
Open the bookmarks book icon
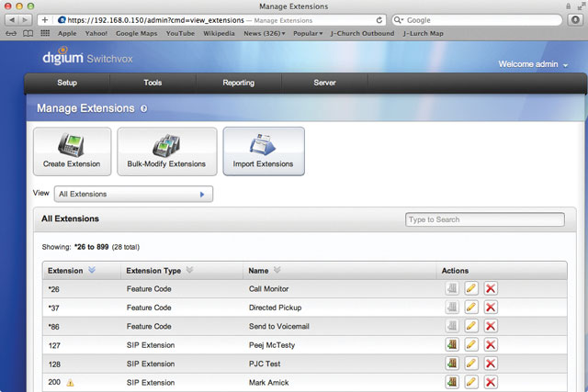(28, 33)
